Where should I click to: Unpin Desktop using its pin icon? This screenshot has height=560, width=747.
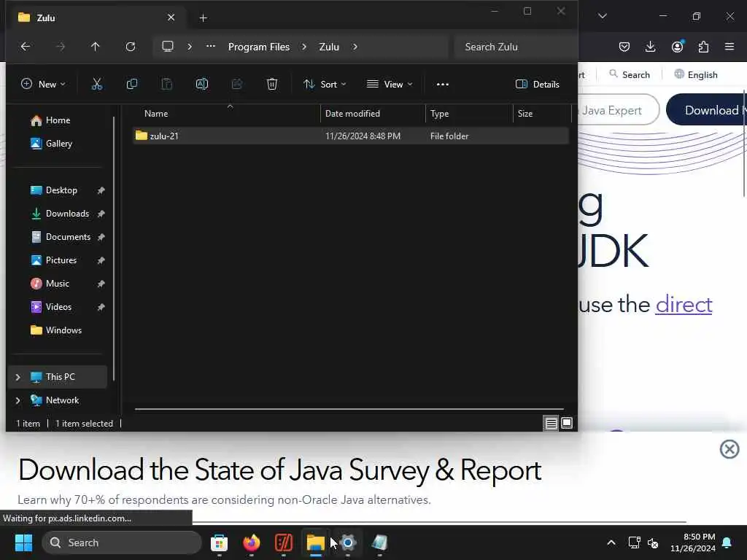pyautogui.click(x=101, y=190)
